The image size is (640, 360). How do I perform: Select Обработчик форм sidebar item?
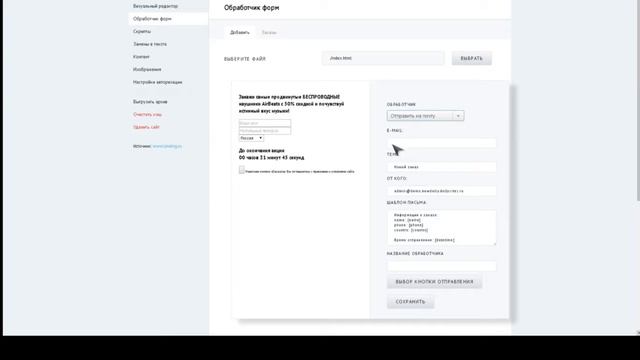pyautogui.click(x=168, y=19)
